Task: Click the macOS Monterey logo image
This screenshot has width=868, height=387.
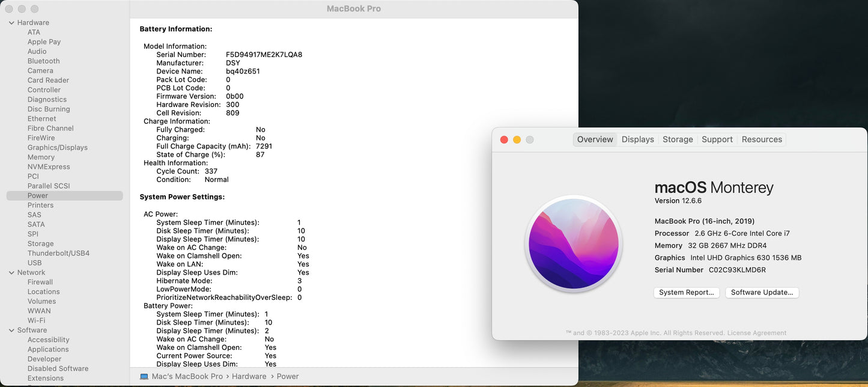Action: pos(574,245)
